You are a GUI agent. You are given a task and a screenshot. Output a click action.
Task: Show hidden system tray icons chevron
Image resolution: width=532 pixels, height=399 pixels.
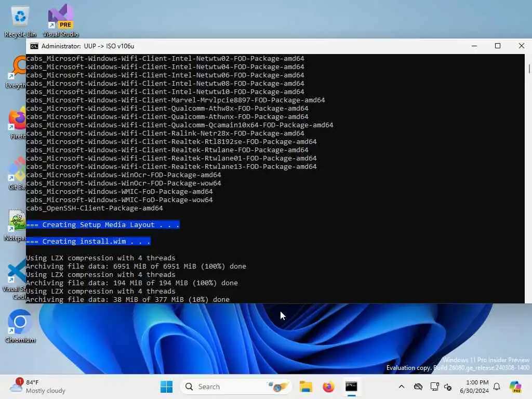[x=402, y=387]
